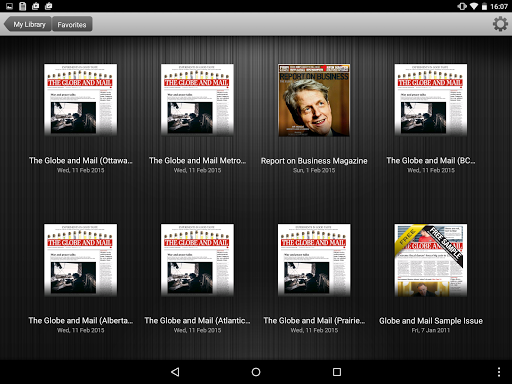Click 'Report on Business Magazine' title
Screen dimensions: 512x384
point(314,161)
